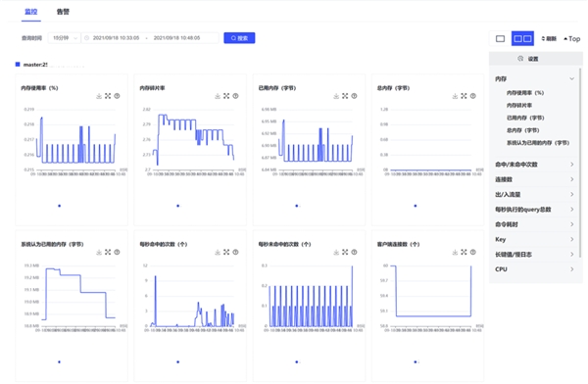Download the 总内存 (字节) chart
This screenshot has height=384, width=588.
[455, 96]
